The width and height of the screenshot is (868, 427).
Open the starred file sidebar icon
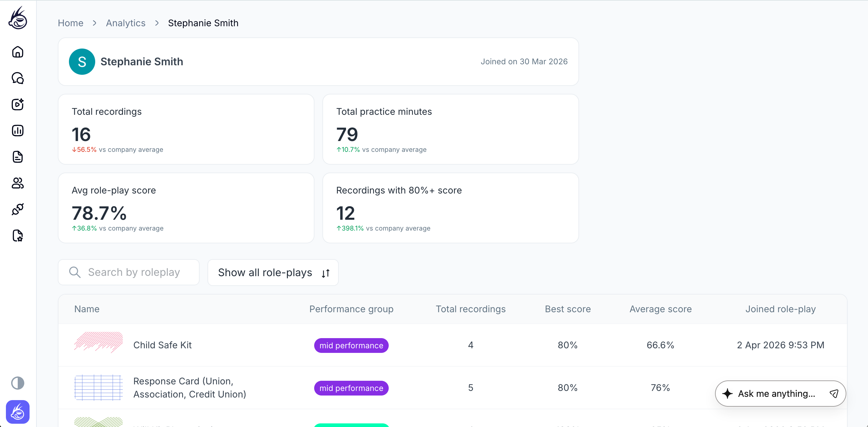(17, 235)
